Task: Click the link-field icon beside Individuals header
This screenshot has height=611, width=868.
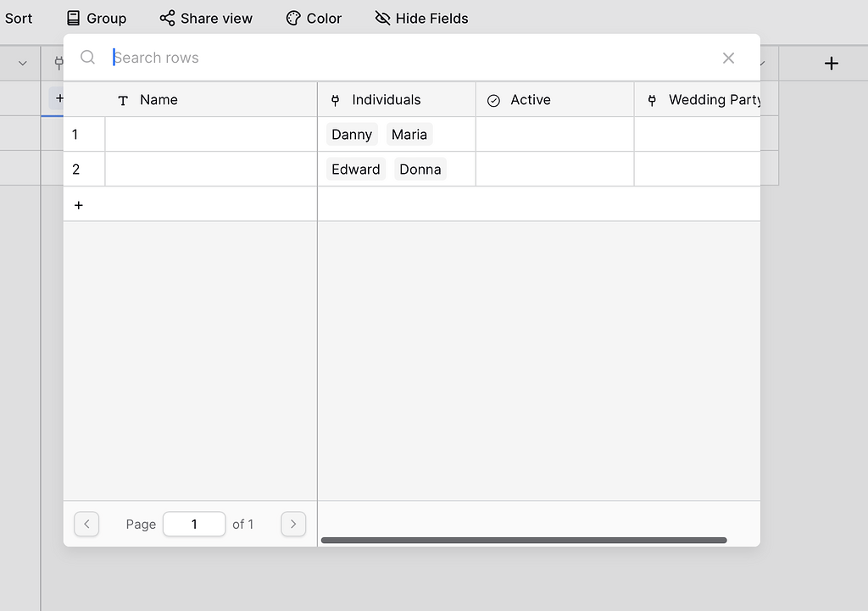Action: click(x=337, y=99)
